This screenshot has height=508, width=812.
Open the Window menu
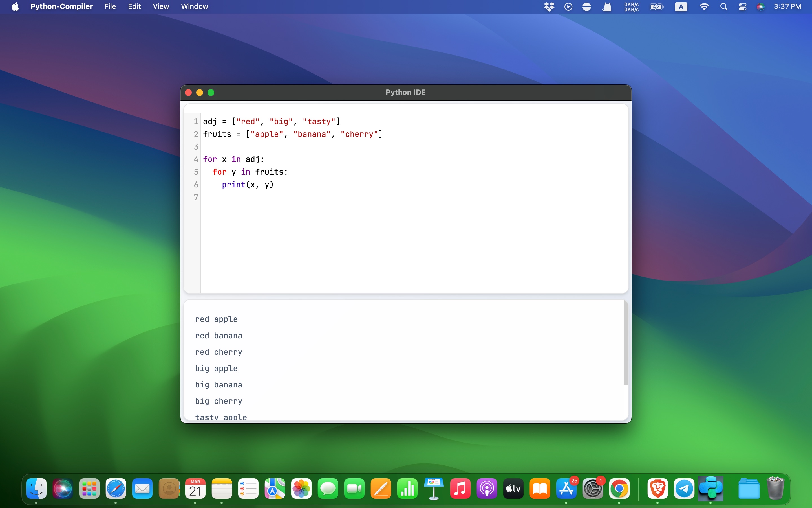coord(194,6)
